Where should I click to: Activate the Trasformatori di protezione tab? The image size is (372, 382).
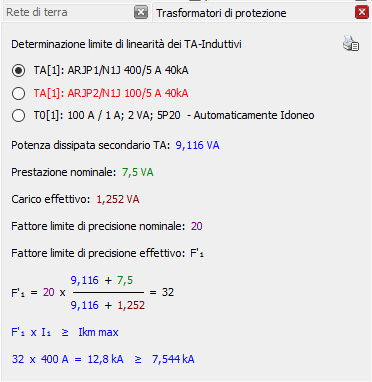pyautogui.click(x=221, y=13)
